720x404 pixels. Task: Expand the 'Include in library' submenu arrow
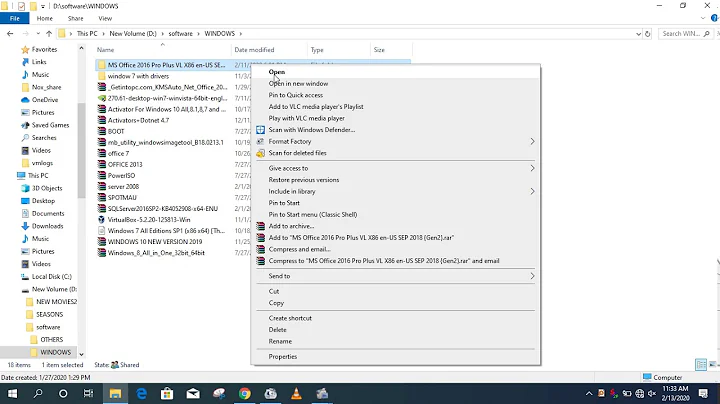pos(532,191)
